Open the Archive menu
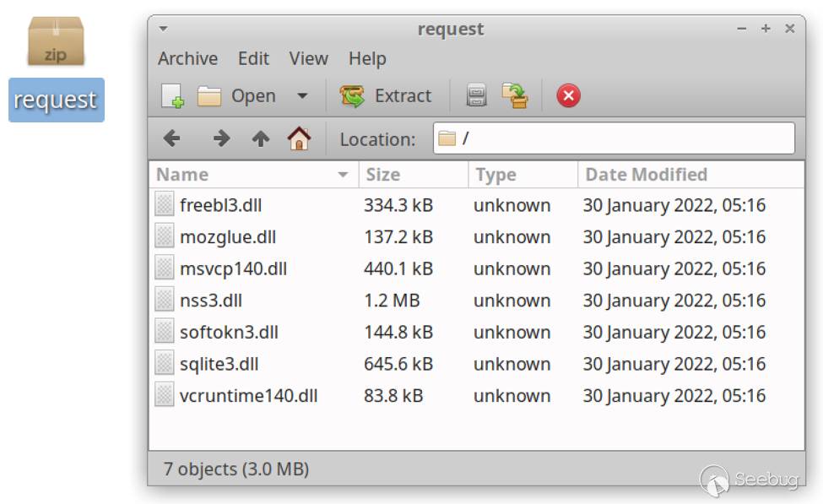Screen dimensions: 823x504 click(x=187, y=58)
